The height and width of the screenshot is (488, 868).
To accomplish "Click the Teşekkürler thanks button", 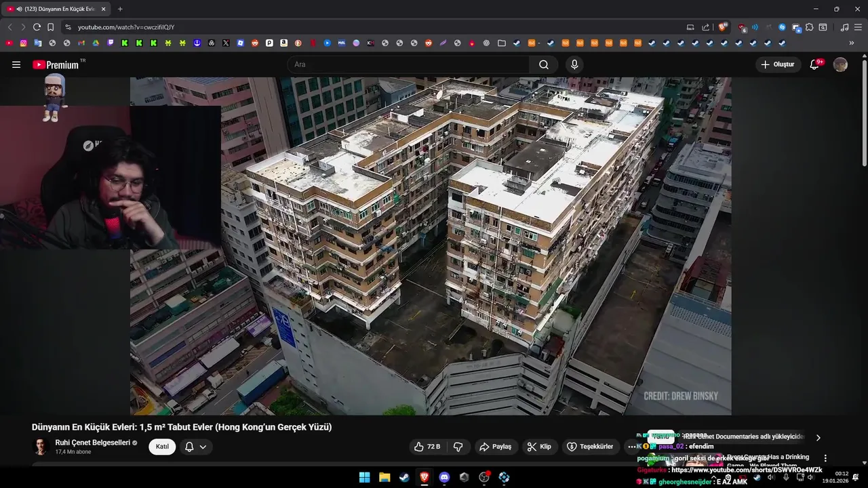I will click(x=590, y=447).
